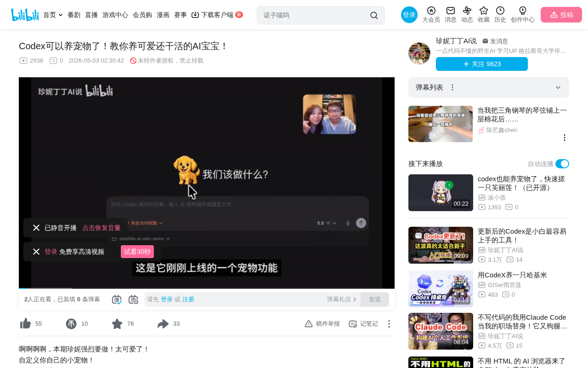Toggle danmaku display switch
588x368 pixels.
(x=117, y=299)
